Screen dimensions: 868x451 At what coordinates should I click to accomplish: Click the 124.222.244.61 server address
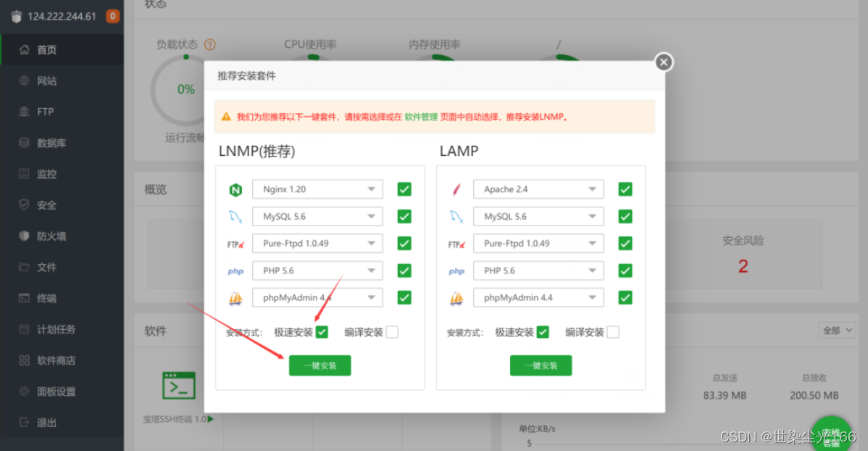click(62, 17)
